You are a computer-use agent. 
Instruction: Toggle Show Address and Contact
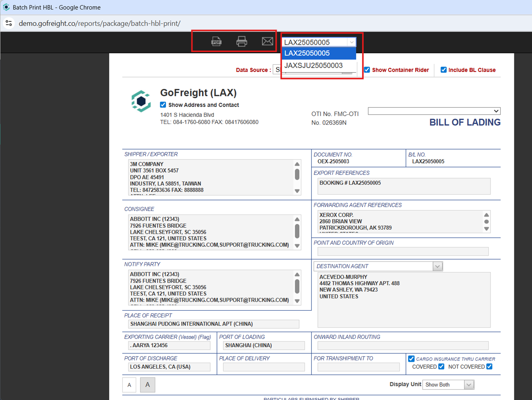click(163, 105)
